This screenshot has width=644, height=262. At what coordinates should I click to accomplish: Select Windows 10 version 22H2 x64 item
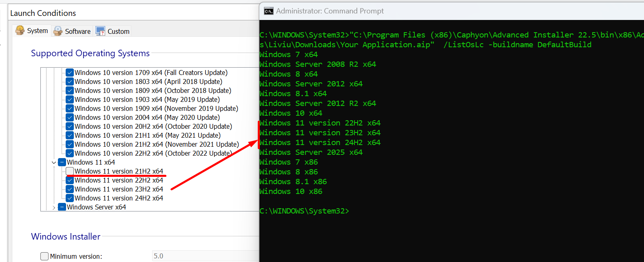(153, 153)
